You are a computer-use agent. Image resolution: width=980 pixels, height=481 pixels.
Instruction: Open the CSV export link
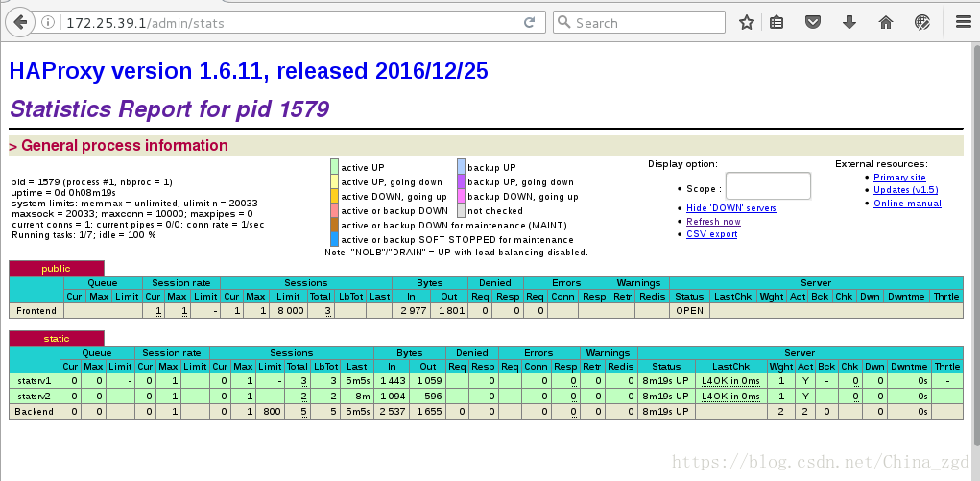tap(711, 234)
